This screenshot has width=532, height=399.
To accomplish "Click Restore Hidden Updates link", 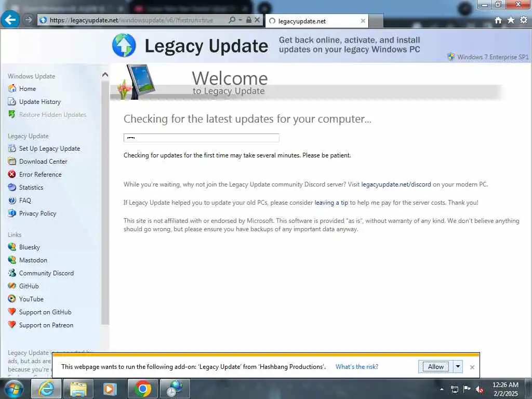I will pos(52,115).
